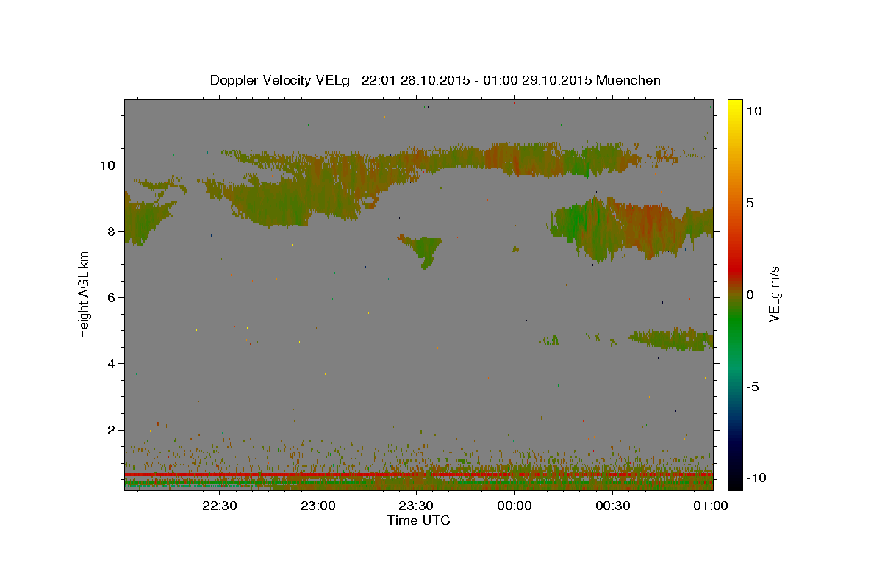The height and width of the screenshot is (588, 882).
Task: Click the '23:00' time tick label
Action: coord(318,506)
